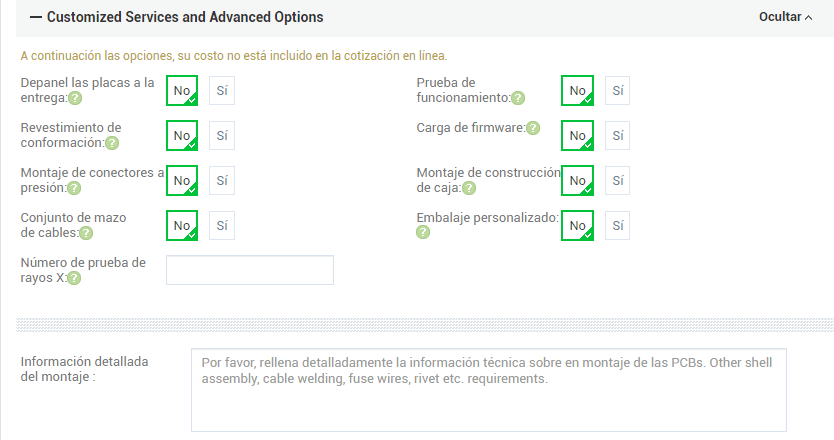834x440 pixels.
Task: Click the Número de prueba de rayos X field
Action: [249, 270]
